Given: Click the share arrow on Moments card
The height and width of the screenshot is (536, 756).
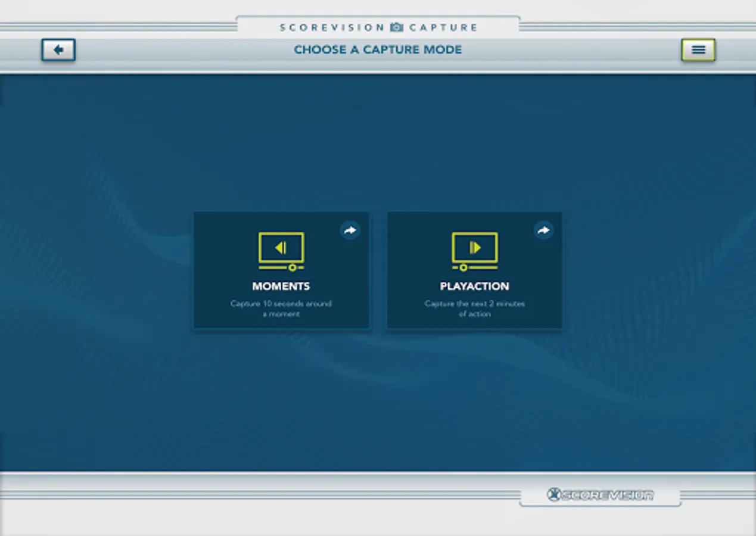Looking at the screenshot, I should 350,230.
